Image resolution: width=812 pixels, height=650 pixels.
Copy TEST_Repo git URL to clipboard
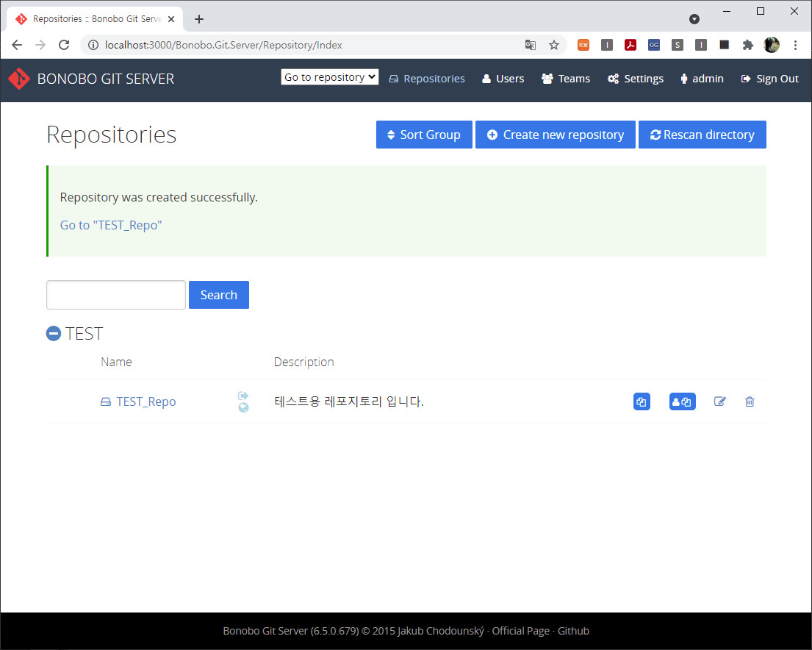click(x=642, y=401)
